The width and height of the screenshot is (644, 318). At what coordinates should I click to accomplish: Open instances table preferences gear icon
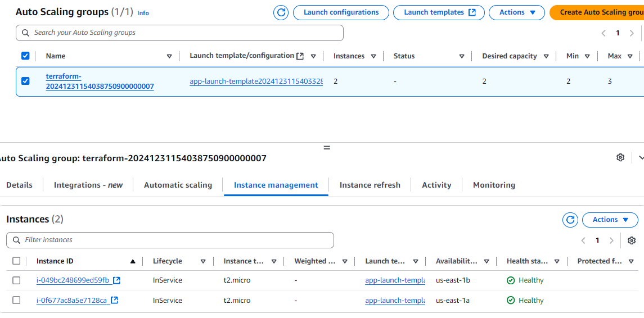632,240
